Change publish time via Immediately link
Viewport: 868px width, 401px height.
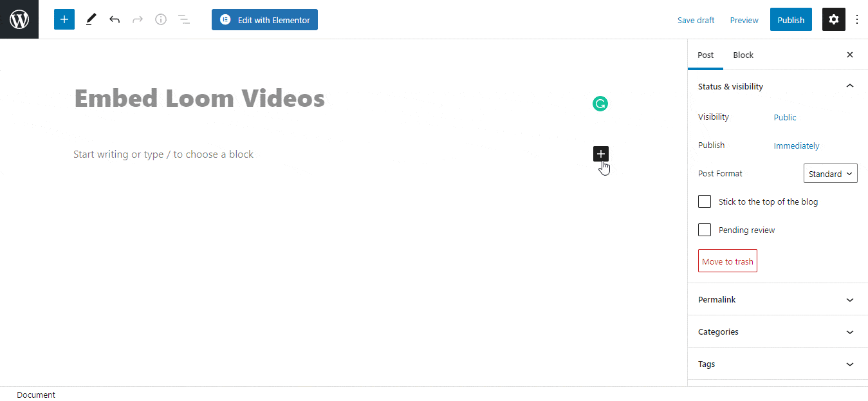797,146
